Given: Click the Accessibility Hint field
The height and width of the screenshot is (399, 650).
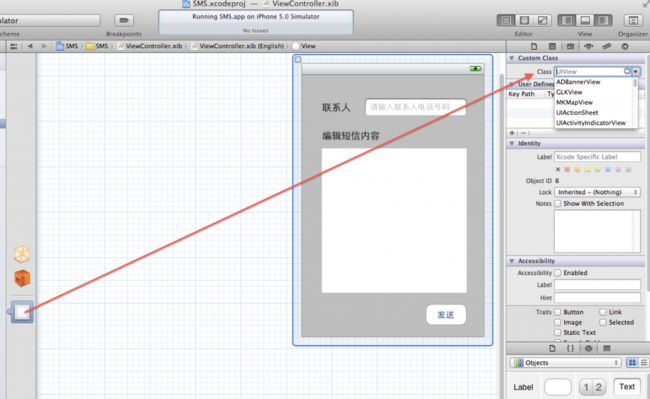Looking at the screenshot, I should (597, 297).
